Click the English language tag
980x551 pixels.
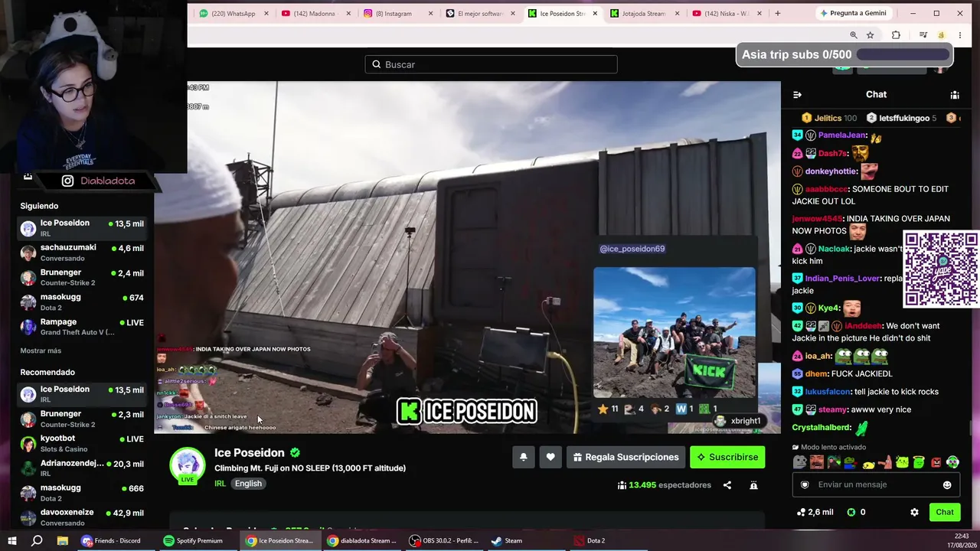tap(248, 484)
